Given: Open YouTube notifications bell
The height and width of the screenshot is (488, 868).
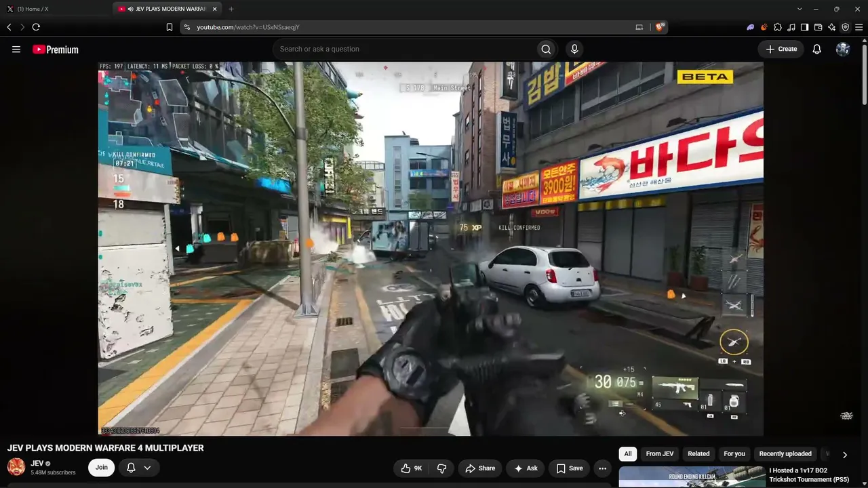Looking at the screenshot, I should pyautogui.click(x=816, y=49).
